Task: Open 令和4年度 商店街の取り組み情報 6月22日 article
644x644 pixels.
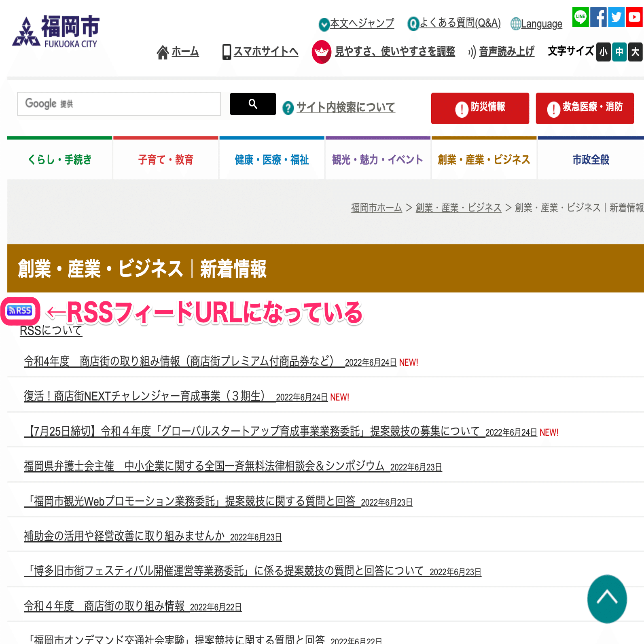Action: coord(133,606)
